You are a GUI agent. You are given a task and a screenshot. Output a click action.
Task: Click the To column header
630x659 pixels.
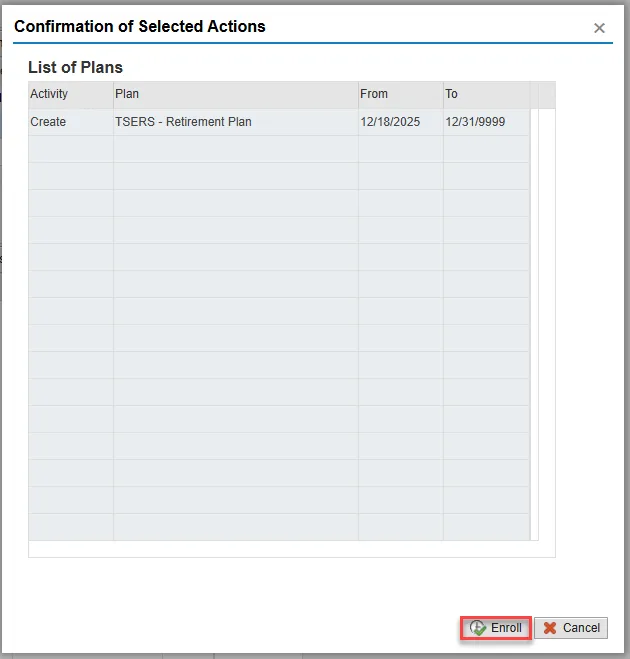click(x=486, y=94)
